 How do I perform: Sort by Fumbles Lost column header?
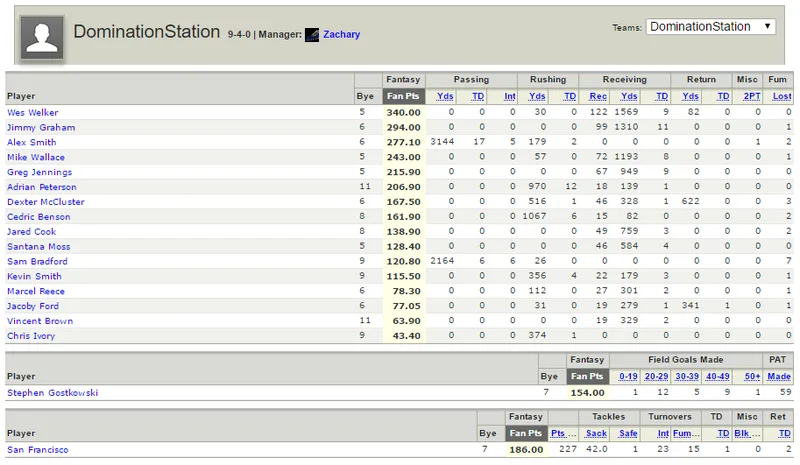coord(782,96)
